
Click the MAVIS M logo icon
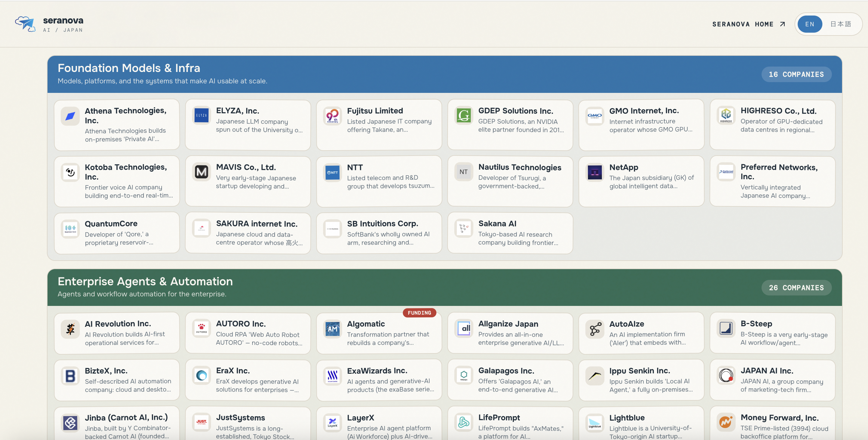pos(201,172)
